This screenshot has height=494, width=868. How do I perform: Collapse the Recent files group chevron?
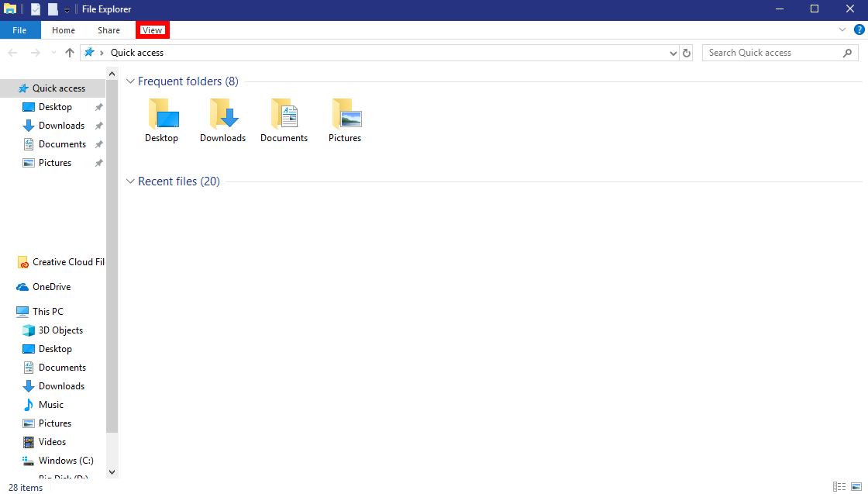[131, 181]
